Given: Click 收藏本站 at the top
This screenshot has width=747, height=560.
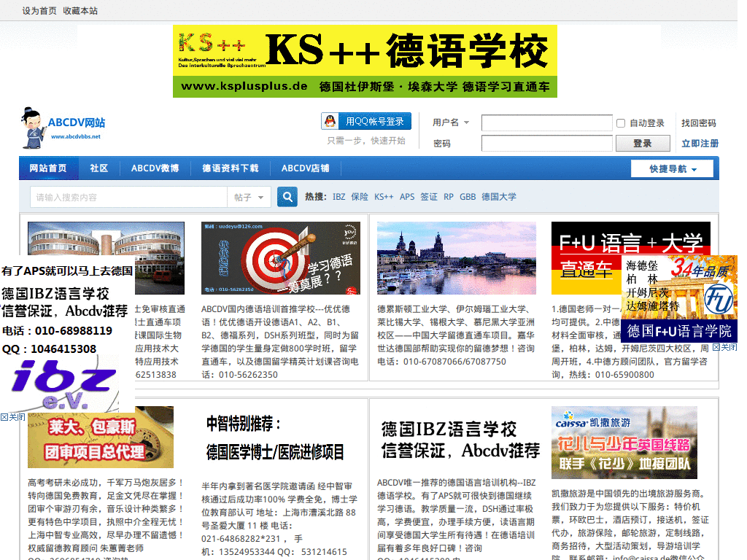Looking at the screenshot, I should (80, 10).
